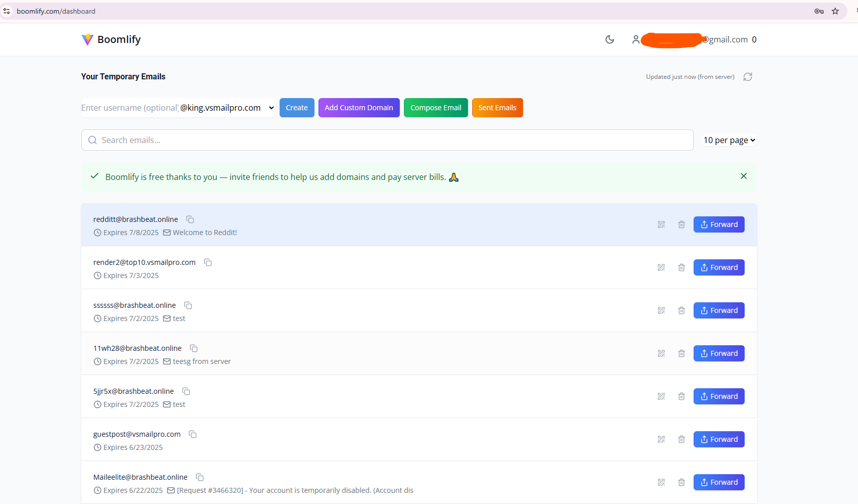Delete the Maileelite@brashbeat.online email

pyautogui.click(x=681, y=482)
